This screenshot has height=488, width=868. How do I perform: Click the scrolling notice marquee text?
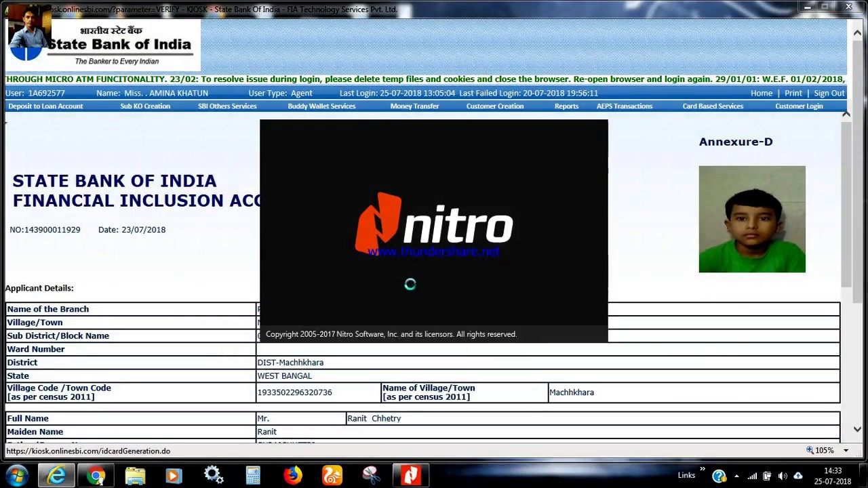click(x=425, y=79)
